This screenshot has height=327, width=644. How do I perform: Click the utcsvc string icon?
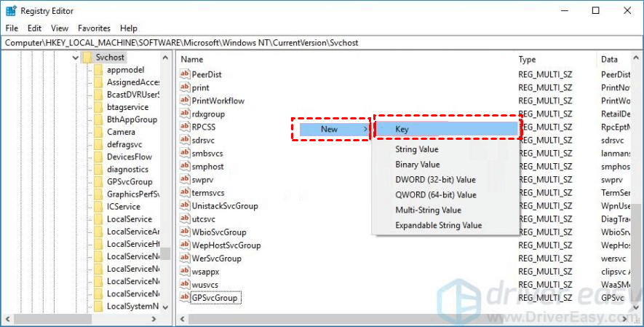point(185,219)
